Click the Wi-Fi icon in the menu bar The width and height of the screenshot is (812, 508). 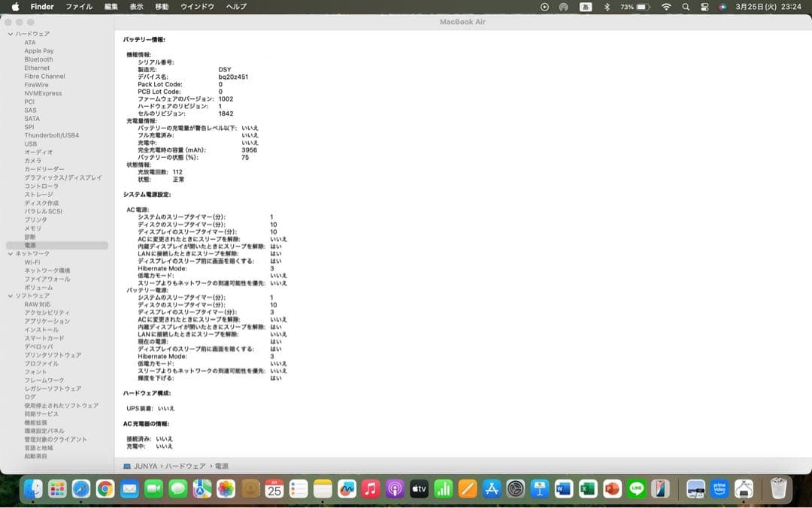667,7
